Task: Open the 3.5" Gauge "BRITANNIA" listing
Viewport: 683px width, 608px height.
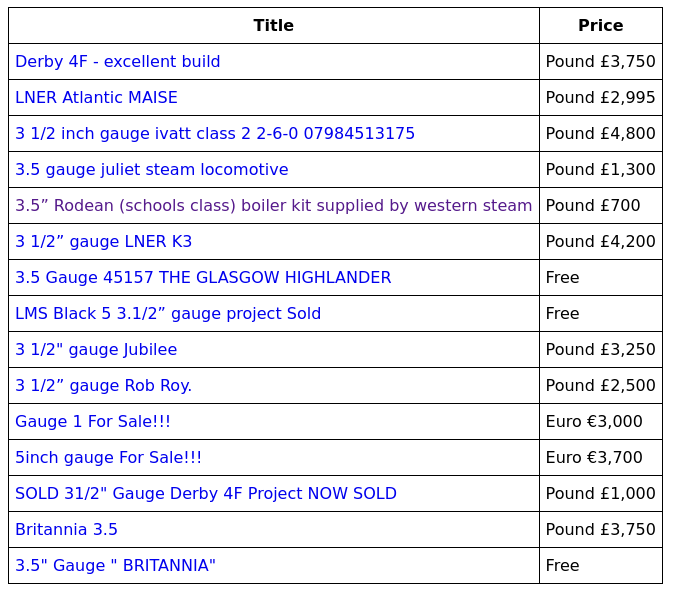Action: point(115,566)
